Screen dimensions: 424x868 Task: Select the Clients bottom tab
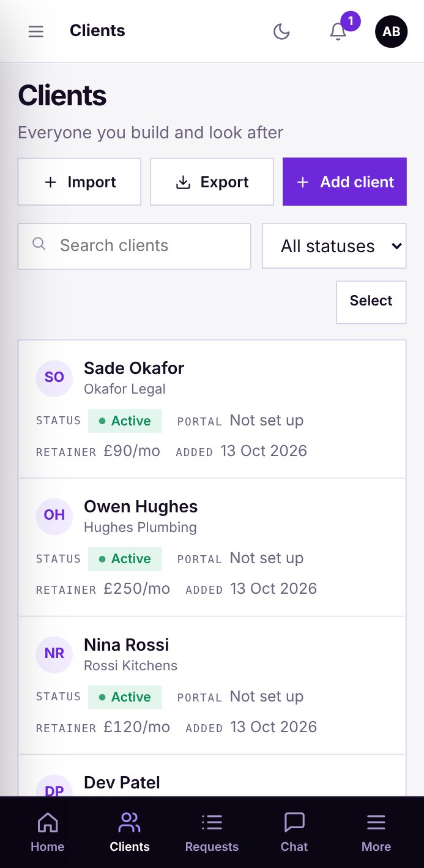[130, 832]
